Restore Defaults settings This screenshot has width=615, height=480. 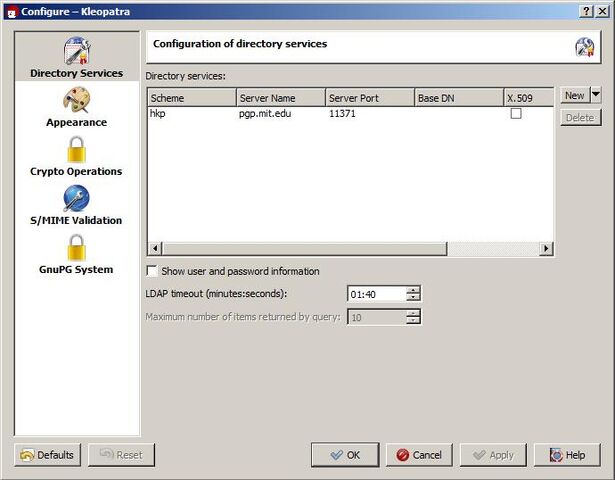point(47,455)
